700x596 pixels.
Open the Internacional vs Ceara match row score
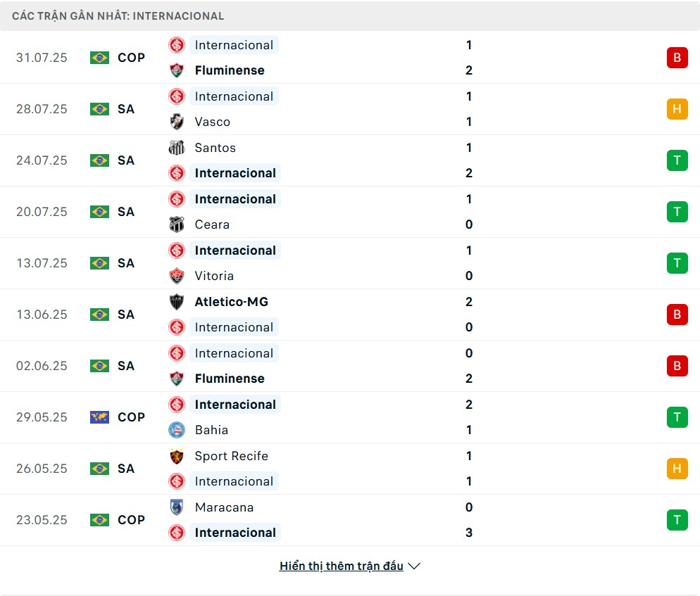[469, 212]
